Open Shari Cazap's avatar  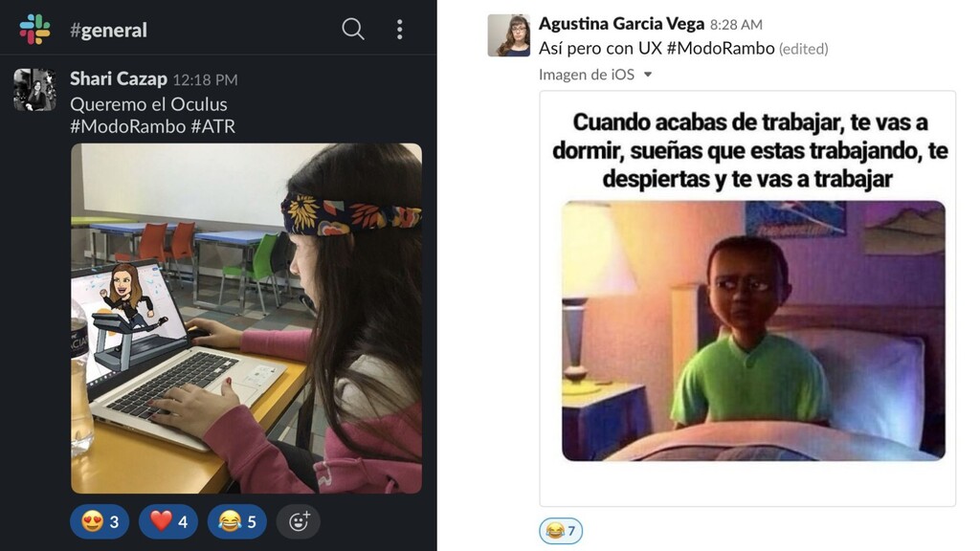tap(35, 90)
